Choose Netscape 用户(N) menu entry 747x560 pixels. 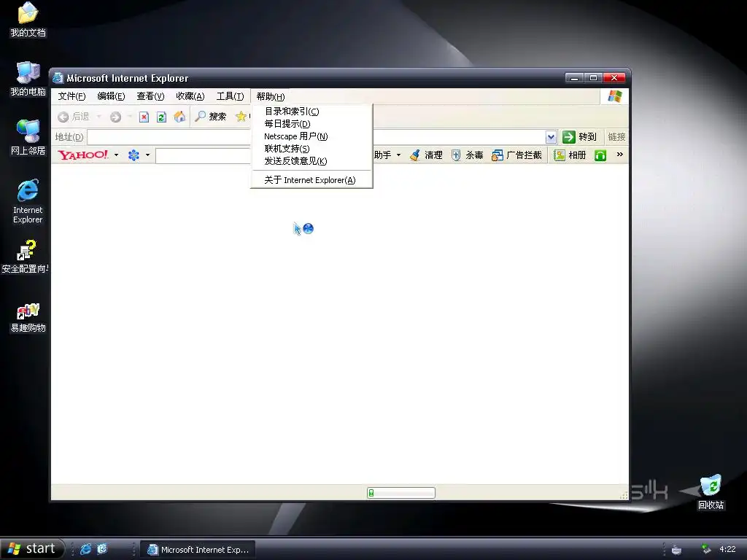pyautogui.click(x=311, y=136)
